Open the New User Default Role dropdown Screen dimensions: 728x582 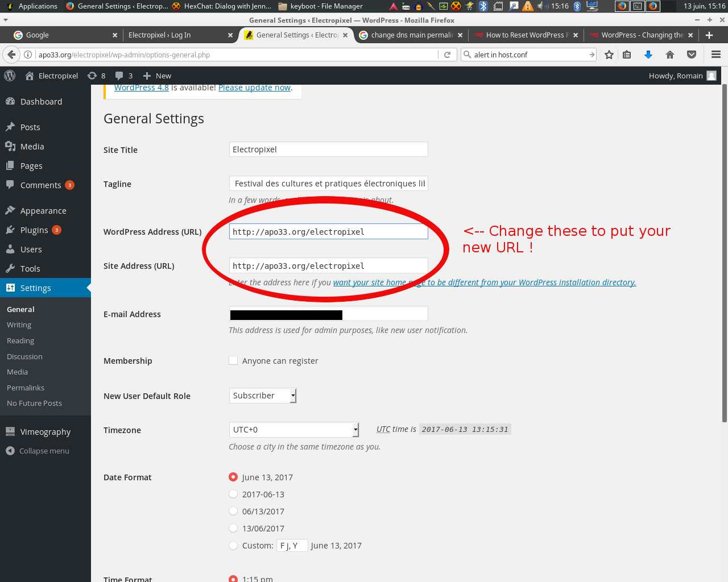click(x=262, y=396)
